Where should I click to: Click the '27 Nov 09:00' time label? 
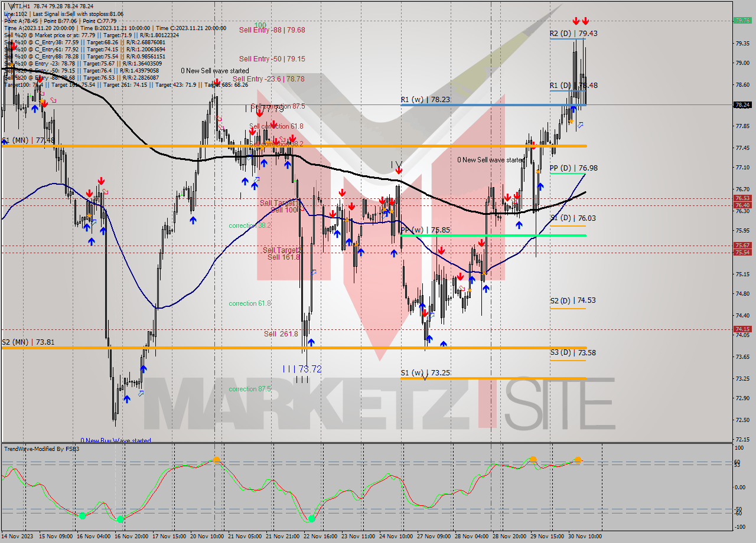(x=434, y=537)
